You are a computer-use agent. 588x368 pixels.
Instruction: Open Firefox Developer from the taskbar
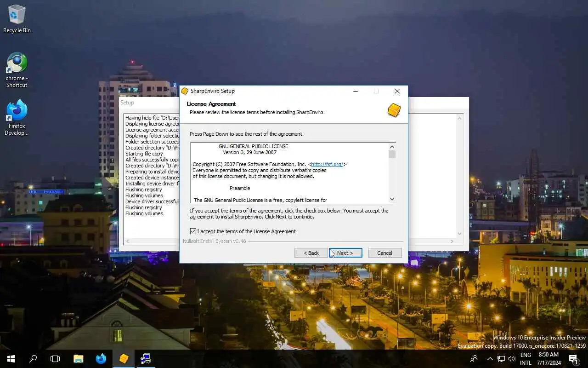(101, 359)
